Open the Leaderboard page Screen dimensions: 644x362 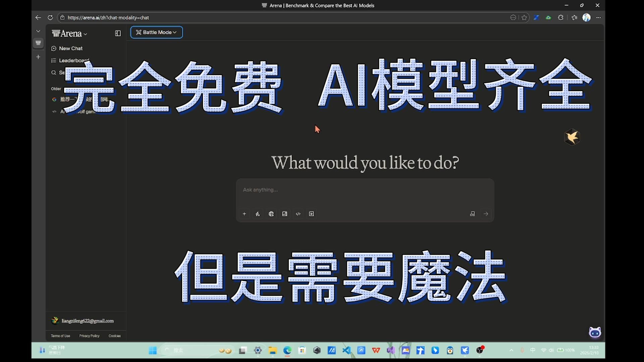(x=70, y=60)
